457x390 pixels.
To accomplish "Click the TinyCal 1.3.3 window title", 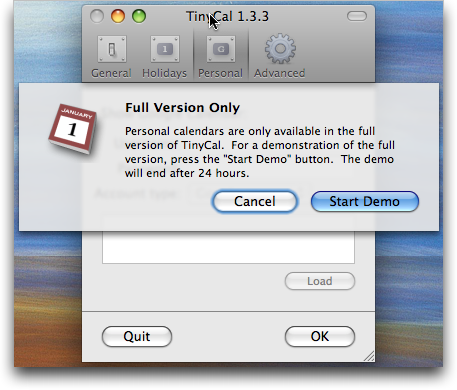I will pyautogui.click(x=227, y=16).
